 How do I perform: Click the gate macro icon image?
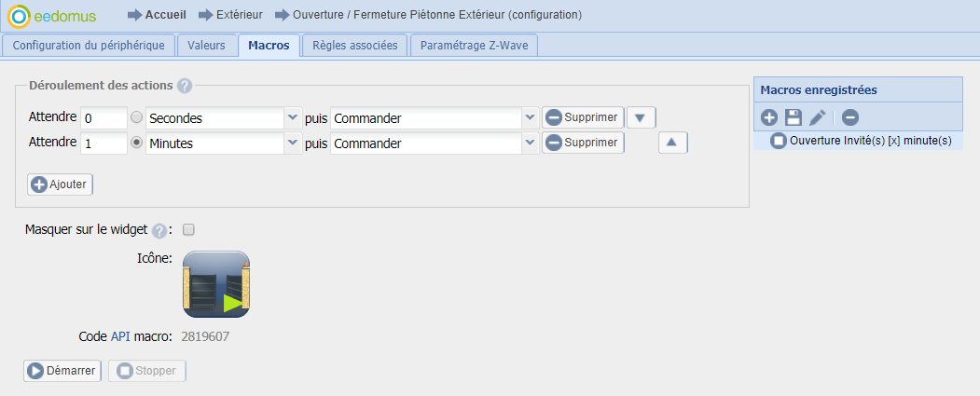tap(216, 284)
